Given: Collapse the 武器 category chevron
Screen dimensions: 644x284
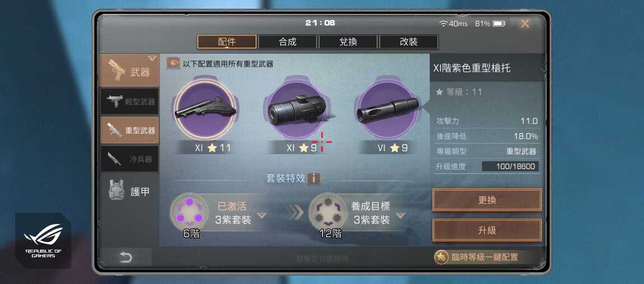Looking at the screenshot, I should click(x=152, y=58).
